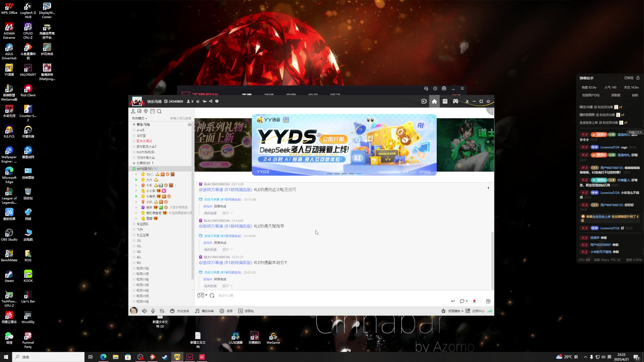The height and width of the screenshot is (362, 644).
Task: Expand the 频道模板 channel template menu
Action: pos(452,311)
